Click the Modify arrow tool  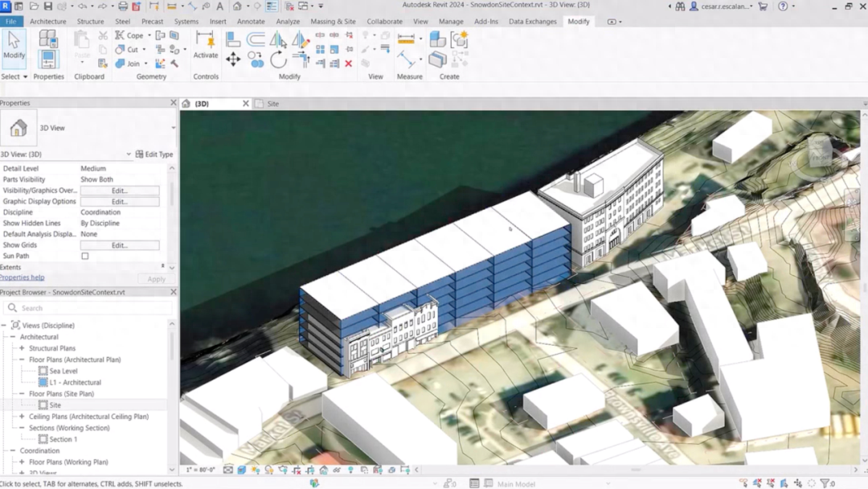click(x=14, y=45)
